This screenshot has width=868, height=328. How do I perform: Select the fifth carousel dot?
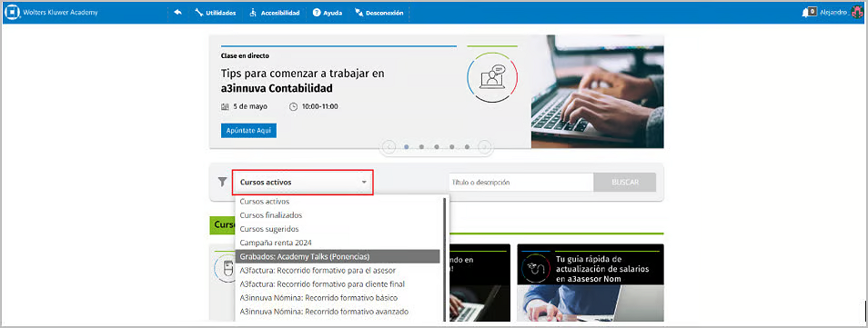pos(468,147)
